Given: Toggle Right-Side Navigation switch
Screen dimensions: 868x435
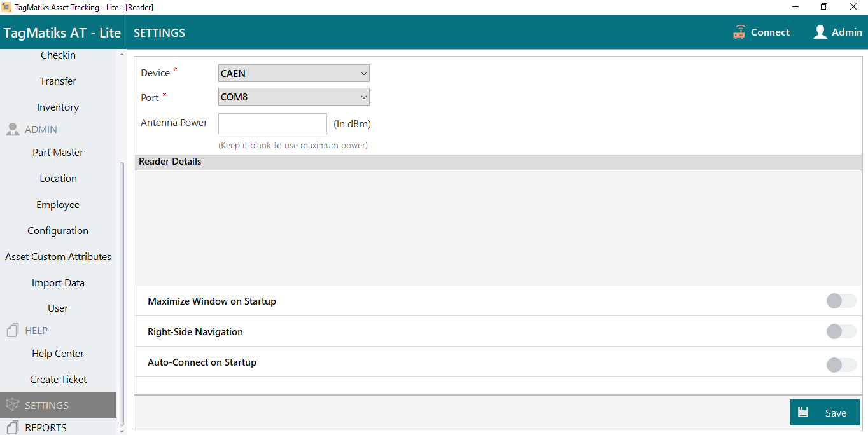Looking at the screenshot, I should (841, 331).
